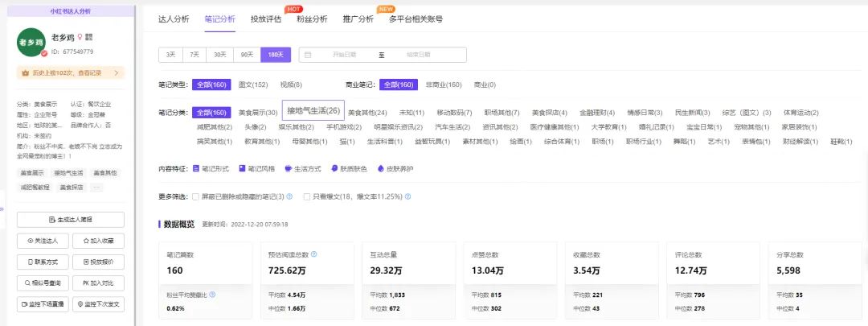
Task: Select the 30天 time range
Action: click(219, 55)
